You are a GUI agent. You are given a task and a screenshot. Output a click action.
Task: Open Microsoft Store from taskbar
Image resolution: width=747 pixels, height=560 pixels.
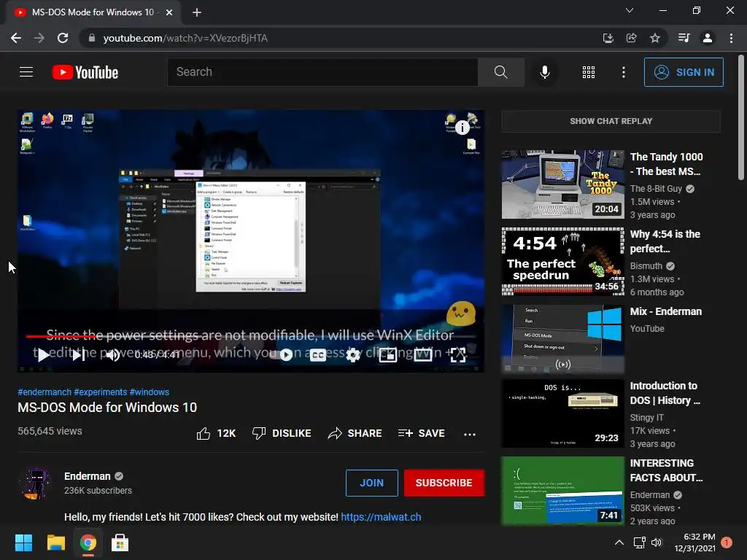click(120, 542)
